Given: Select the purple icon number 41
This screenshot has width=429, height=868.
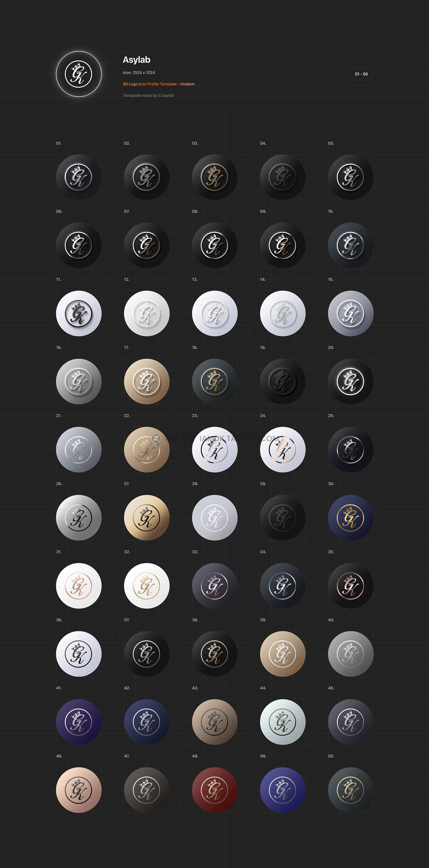Looking at the screenshot, I should 79,722.
